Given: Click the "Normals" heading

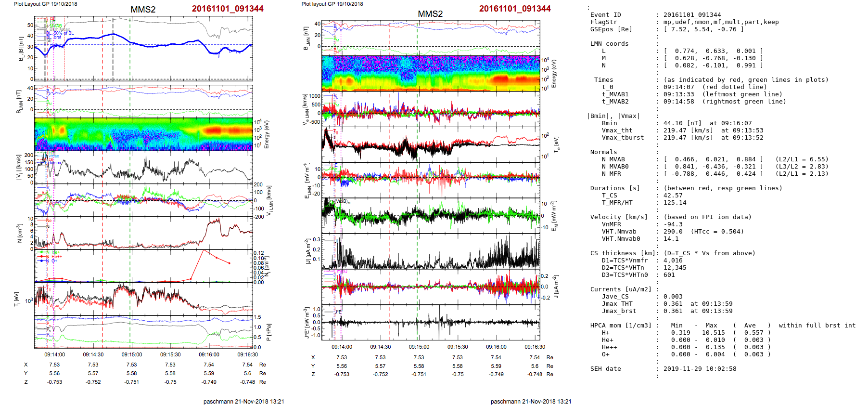Looking at the screenshot, I should coord(604,152).
